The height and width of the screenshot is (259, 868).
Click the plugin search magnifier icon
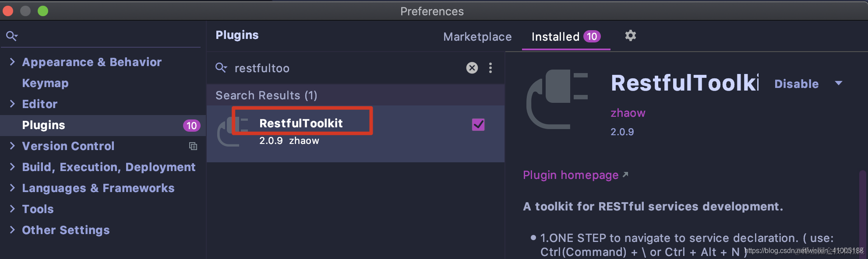click(221, 68)
